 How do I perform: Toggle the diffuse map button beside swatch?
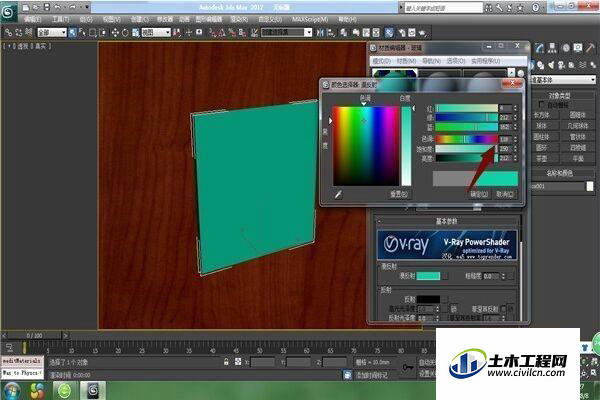click(445, 276)
